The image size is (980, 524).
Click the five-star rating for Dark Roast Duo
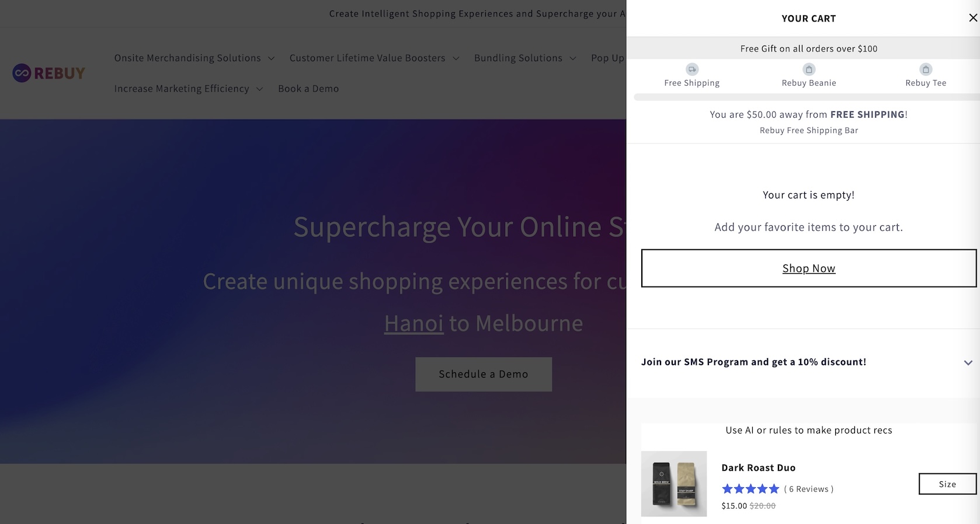tap(750, 489)
